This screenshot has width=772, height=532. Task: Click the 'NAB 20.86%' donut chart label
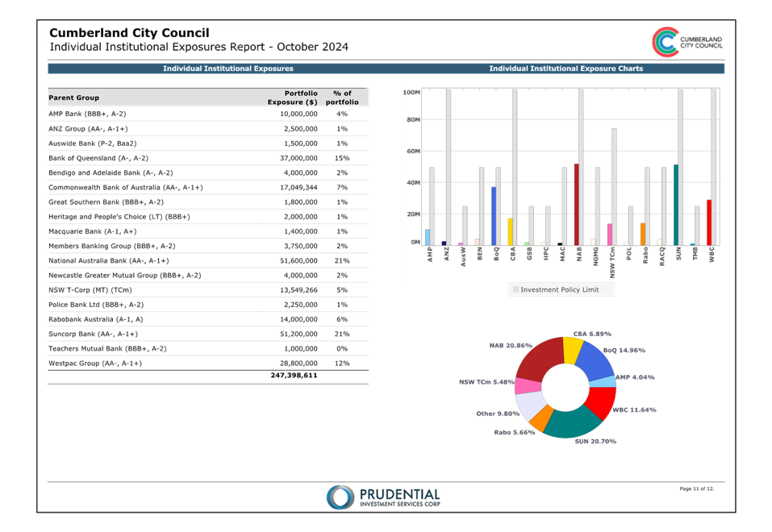[x=511, y=346]
